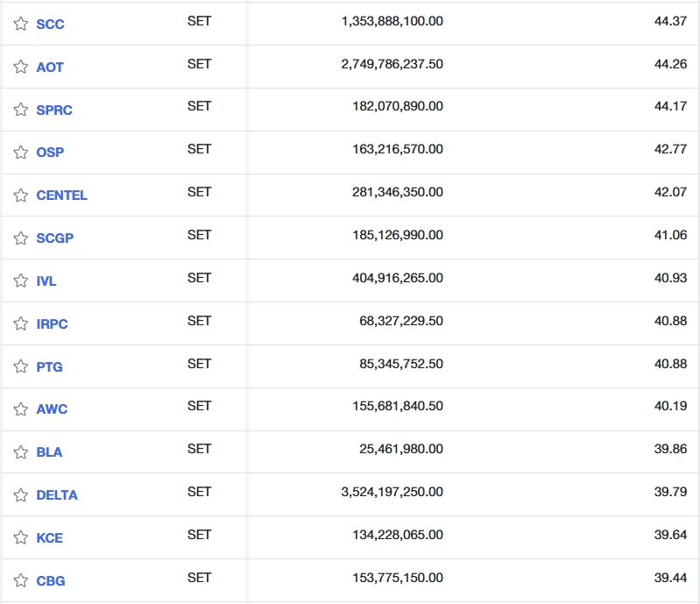Click the star next to KCE
700x604 pixels.
21,538
